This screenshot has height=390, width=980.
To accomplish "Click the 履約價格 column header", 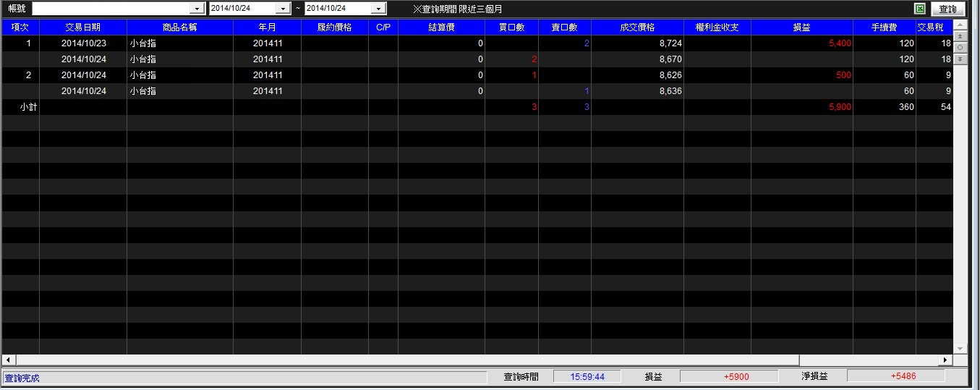I will tap(335, 27).
